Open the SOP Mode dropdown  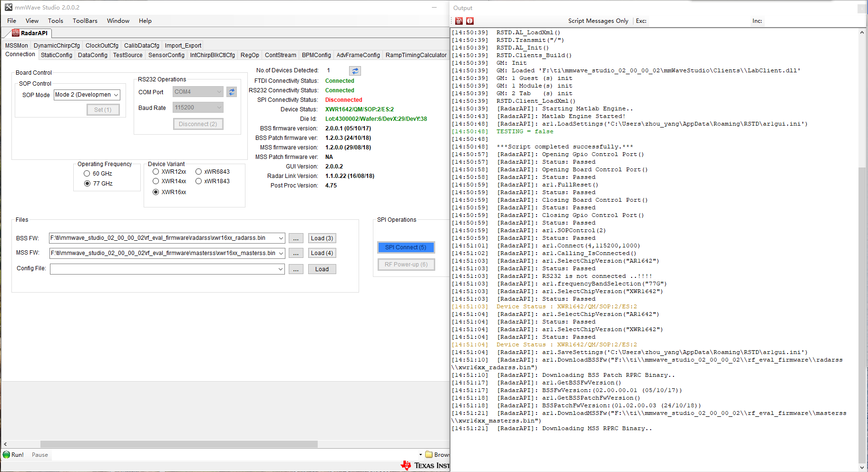click(87, 95)
